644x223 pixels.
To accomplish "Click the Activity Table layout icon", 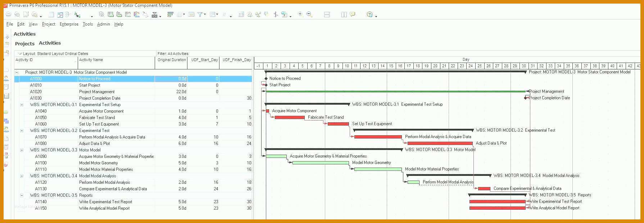I will tap(51, 14).
